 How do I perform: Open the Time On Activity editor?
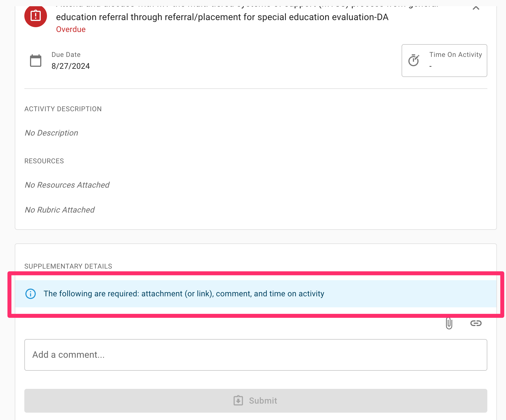coord(444,61)
